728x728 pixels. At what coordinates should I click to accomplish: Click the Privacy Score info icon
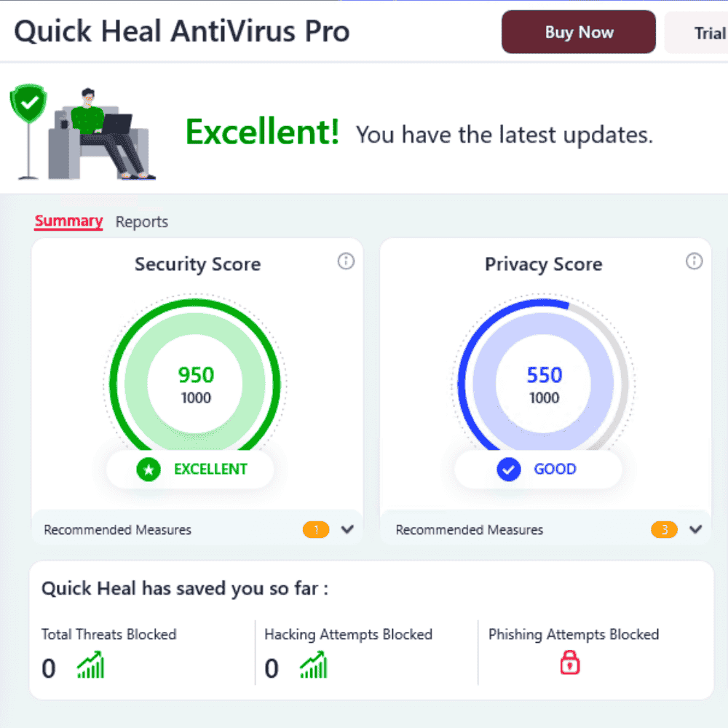click(694, 261)
